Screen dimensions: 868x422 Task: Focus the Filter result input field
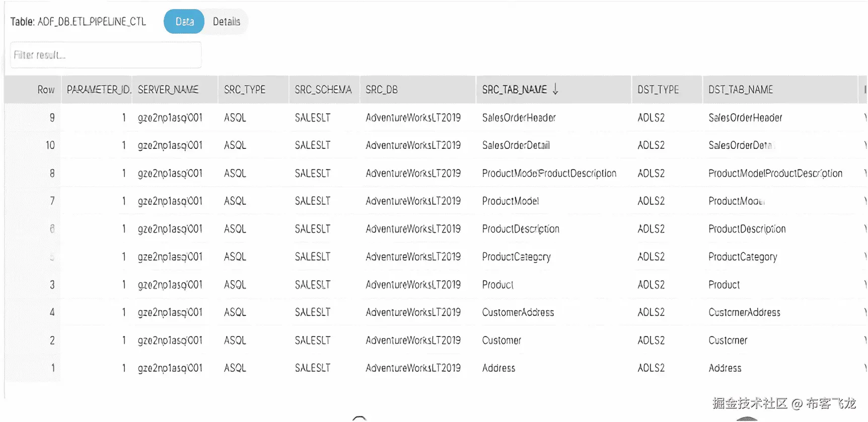point(106,55)
